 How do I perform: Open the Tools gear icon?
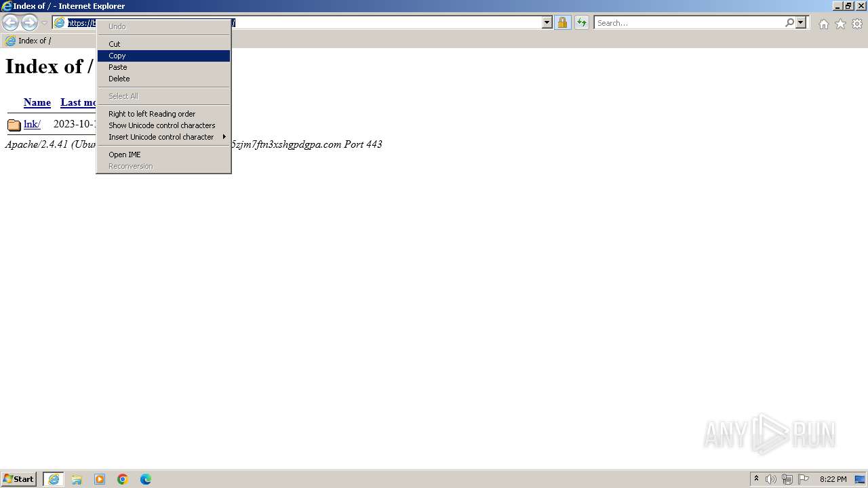(x=857, y=24)
